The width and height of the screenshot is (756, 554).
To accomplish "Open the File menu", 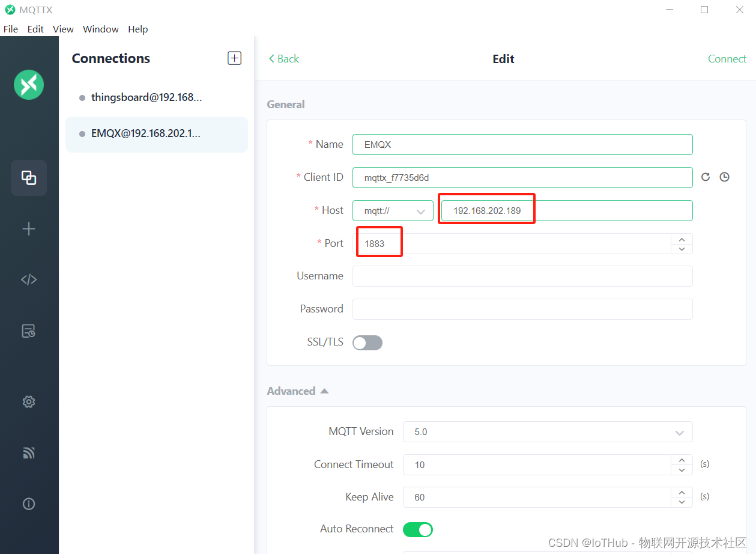I will click(x=11, y=29).
